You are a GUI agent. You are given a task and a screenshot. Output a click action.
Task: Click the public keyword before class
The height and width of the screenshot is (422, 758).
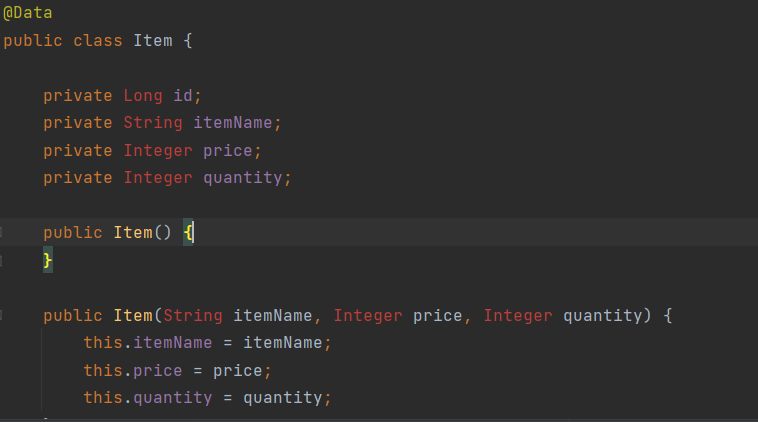33,41
